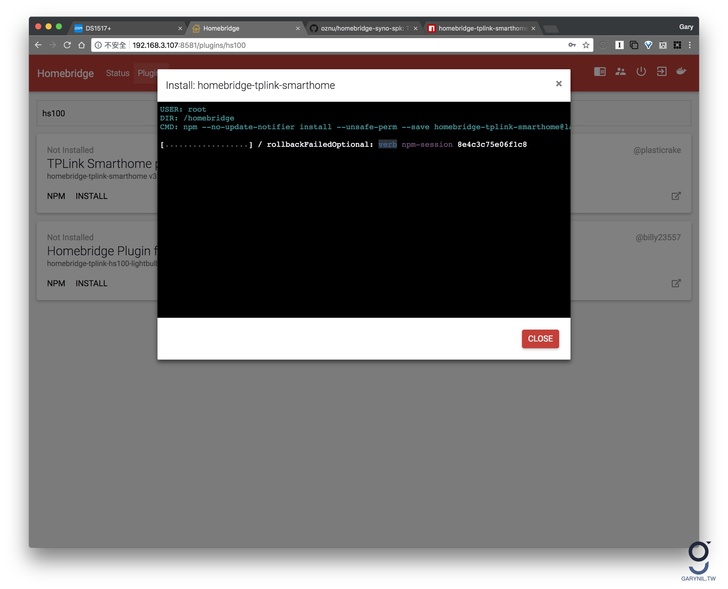Click INSTALL for TPLink Smarthome plugin
Viewport: 728px width, 589px height.
[x=91, y=196]
